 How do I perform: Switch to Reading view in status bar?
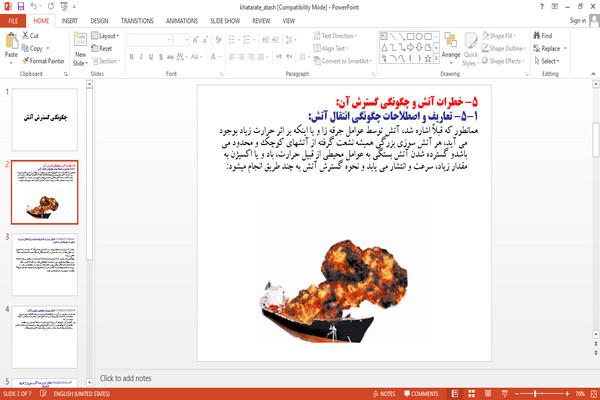(488, 393)
